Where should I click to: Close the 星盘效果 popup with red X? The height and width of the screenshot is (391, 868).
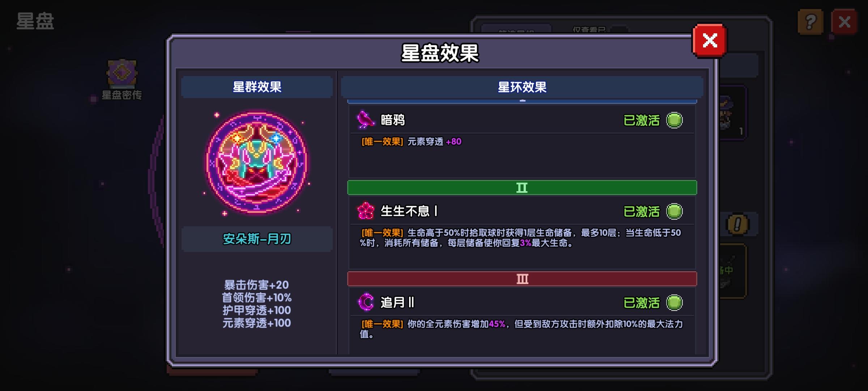[710, 41]
